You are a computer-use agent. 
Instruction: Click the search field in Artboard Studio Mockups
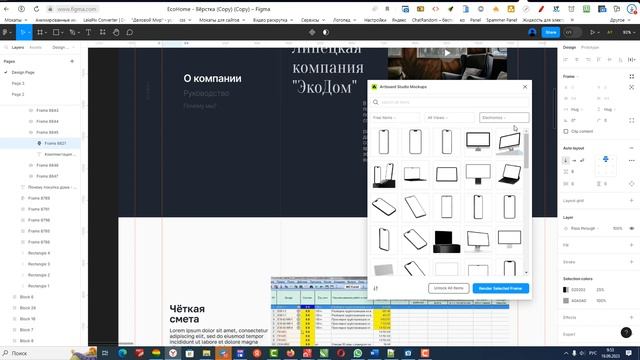tap(450, 102)
